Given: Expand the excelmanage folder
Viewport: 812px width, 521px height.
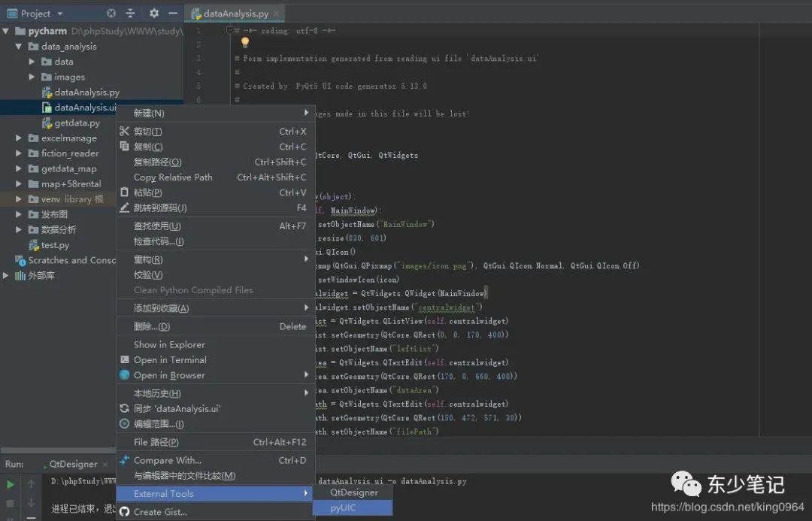Looking at the screenshot, I should point(19,138).
